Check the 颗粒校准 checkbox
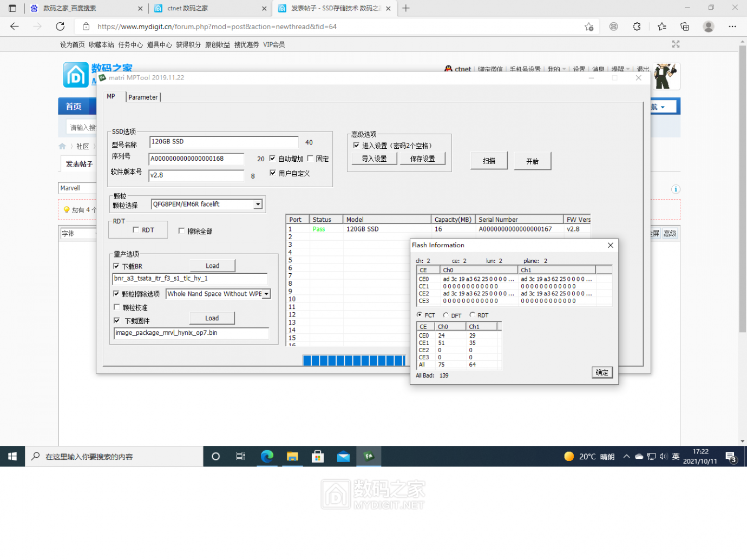Screen dimensions: 747x560 coord(117,307)
